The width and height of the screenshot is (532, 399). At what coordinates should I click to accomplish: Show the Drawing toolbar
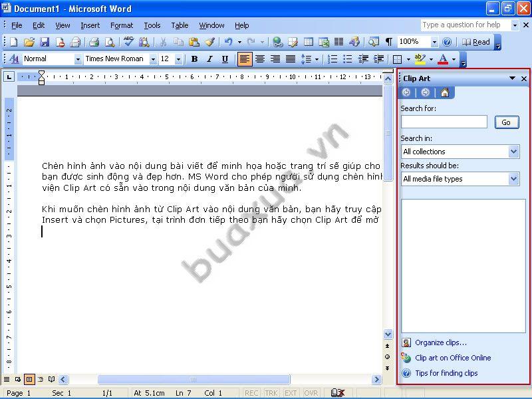tap(354, 42)
